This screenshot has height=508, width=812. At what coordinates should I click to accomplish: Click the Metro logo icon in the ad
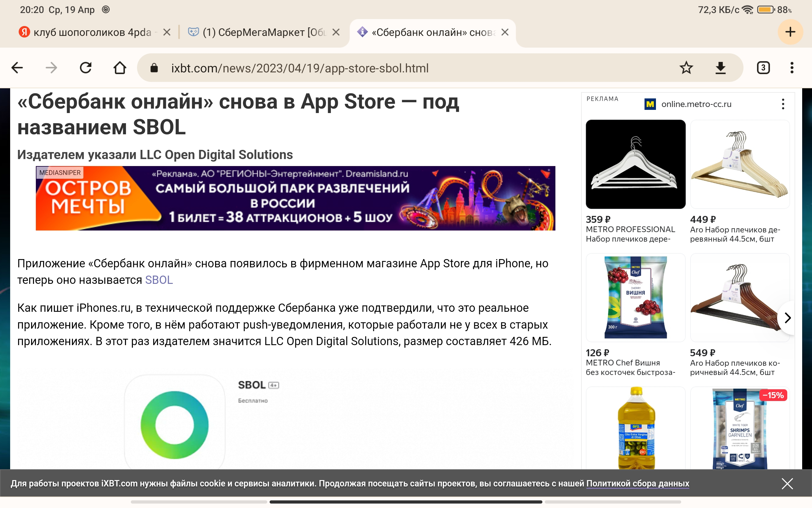click(650, 104)
